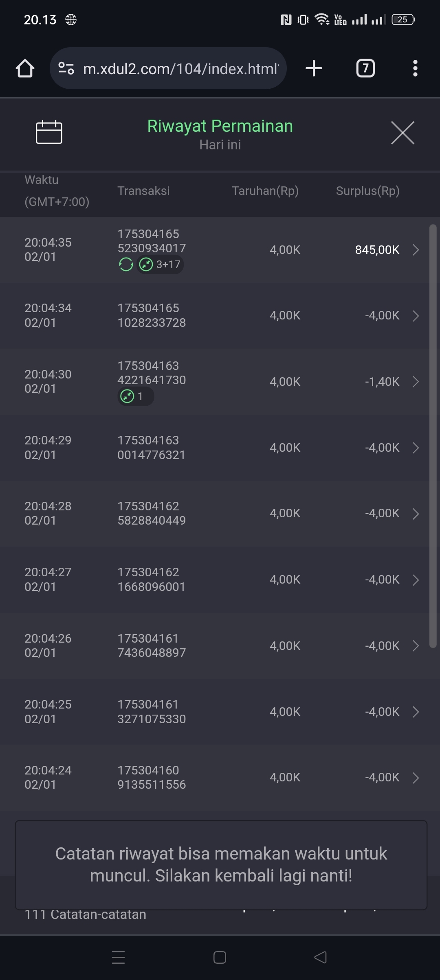440x980 pixels.
Task: Open the calendar date picker icon
Action: [x=49, y=132]
